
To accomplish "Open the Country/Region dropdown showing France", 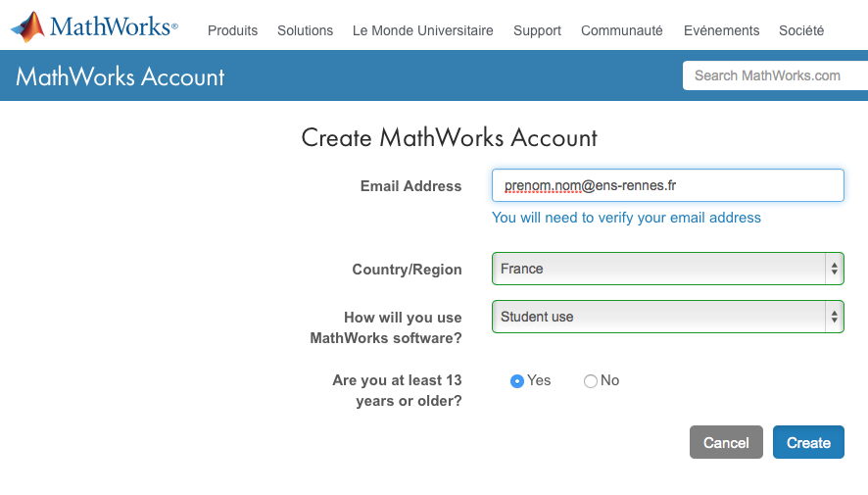I will [667, 269].
